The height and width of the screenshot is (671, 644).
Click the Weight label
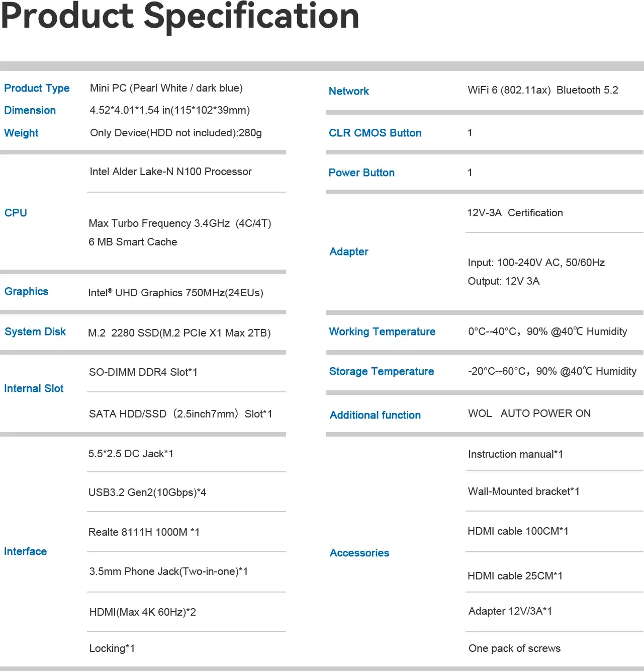click(x=21, y=133)
